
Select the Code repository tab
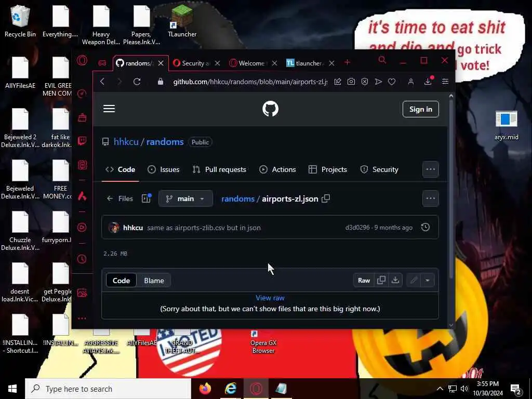click(x=120, y=169)
